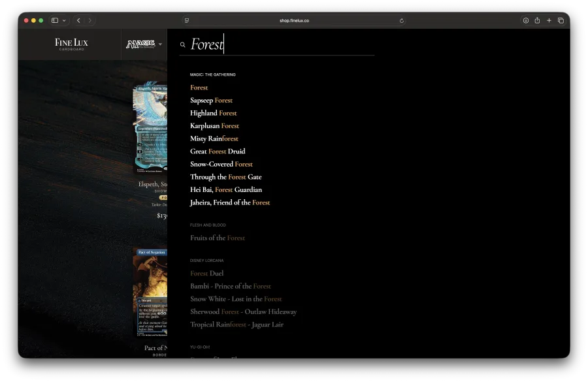
Task: Click the page settings icon in address bar
Action: point(187,21)
